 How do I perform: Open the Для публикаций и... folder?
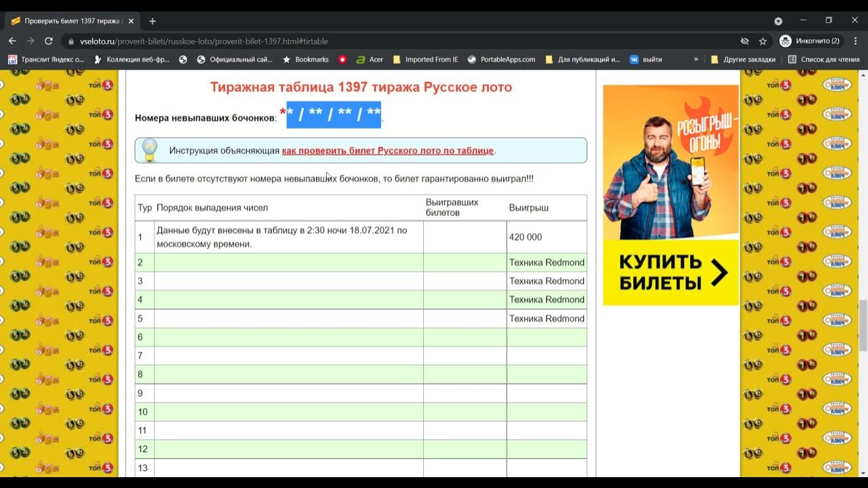583,60
